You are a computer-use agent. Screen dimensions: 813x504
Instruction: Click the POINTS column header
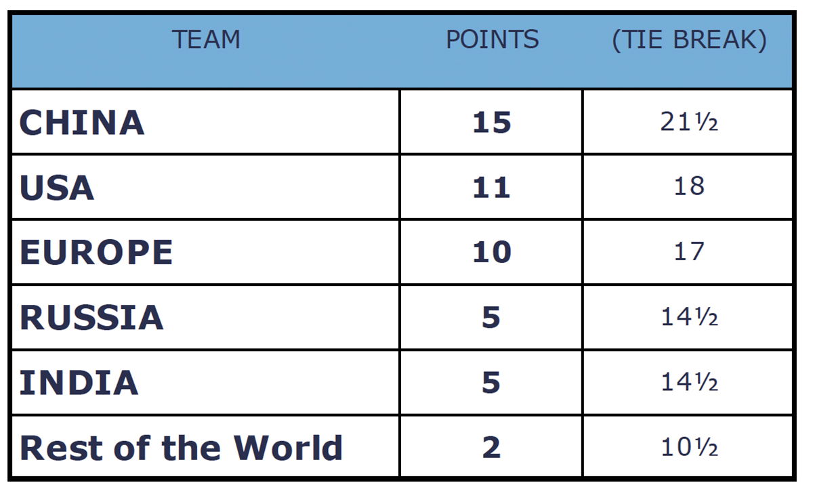(x=492, y=40)
